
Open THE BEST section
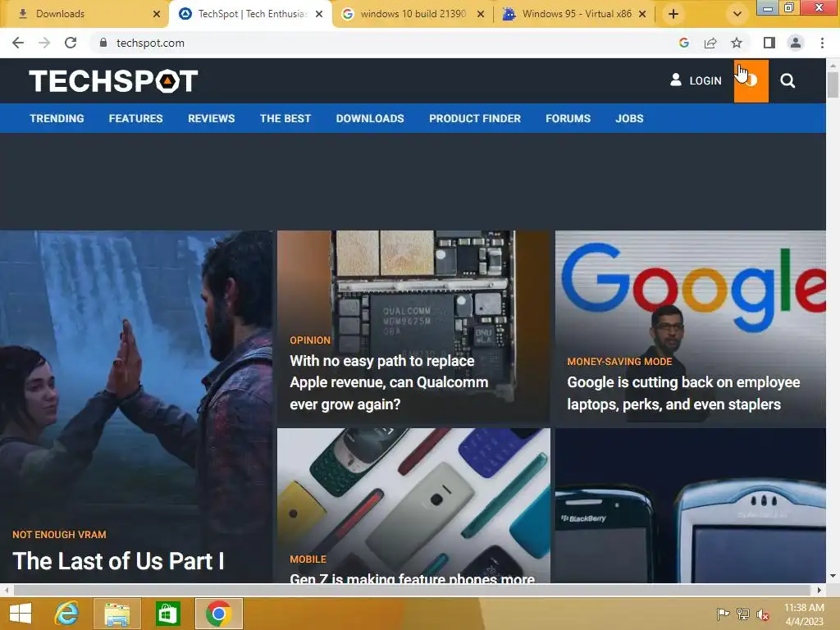coord(285,118)
